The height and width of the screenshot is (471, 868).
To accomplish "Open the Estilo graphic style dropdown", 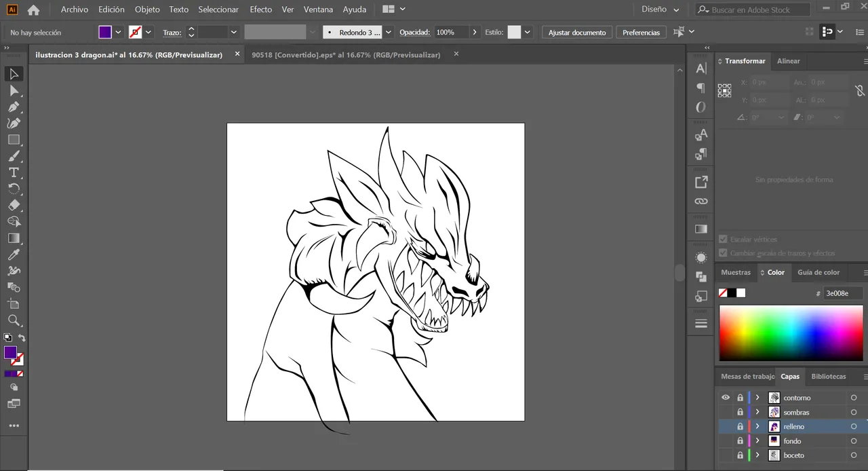I will [x=527, y=33].
